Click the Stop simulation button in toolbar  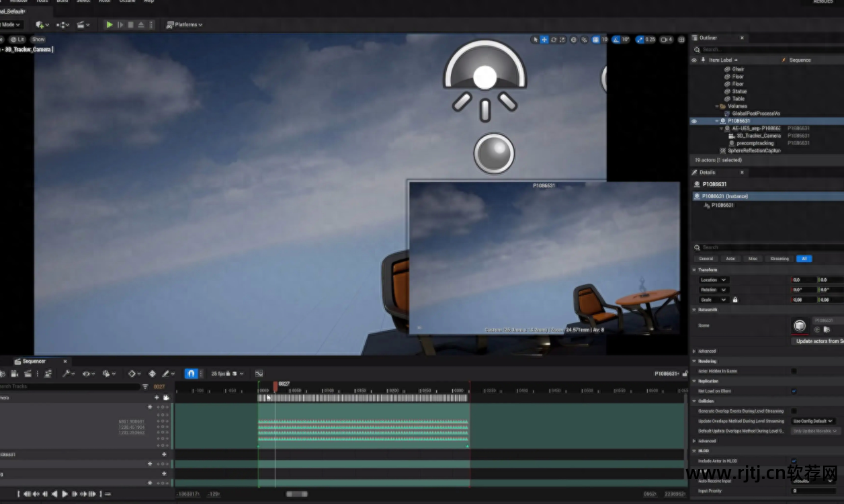pos(131,25)
